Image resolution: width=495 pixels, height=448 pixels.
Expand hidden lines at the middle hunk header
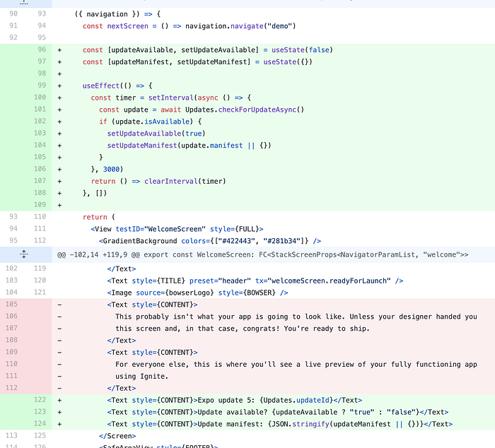[x=24, y=254]
